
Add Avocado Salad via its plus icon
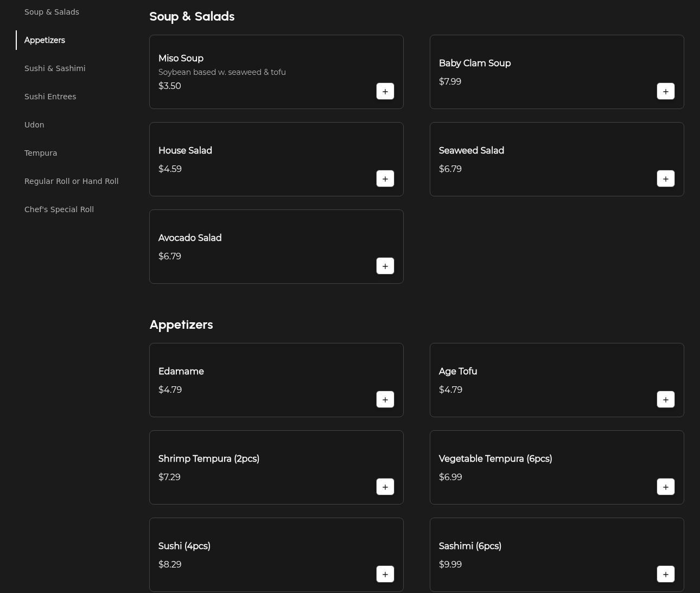coord(385,266)
